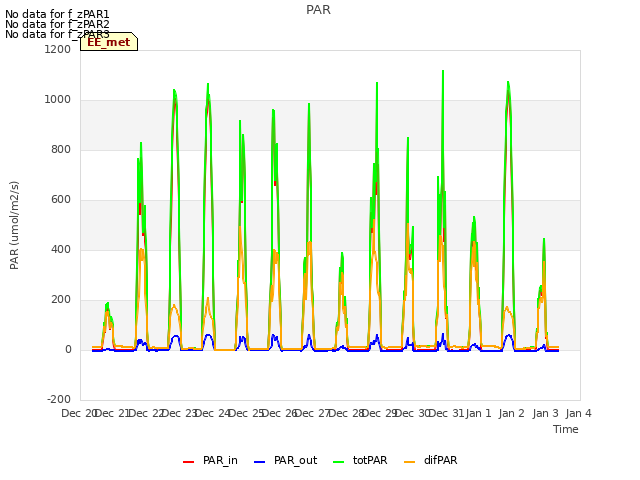Click the orange difPAR legend swatch
Viewport: 640px width, 480px height.
pos(409,462)
